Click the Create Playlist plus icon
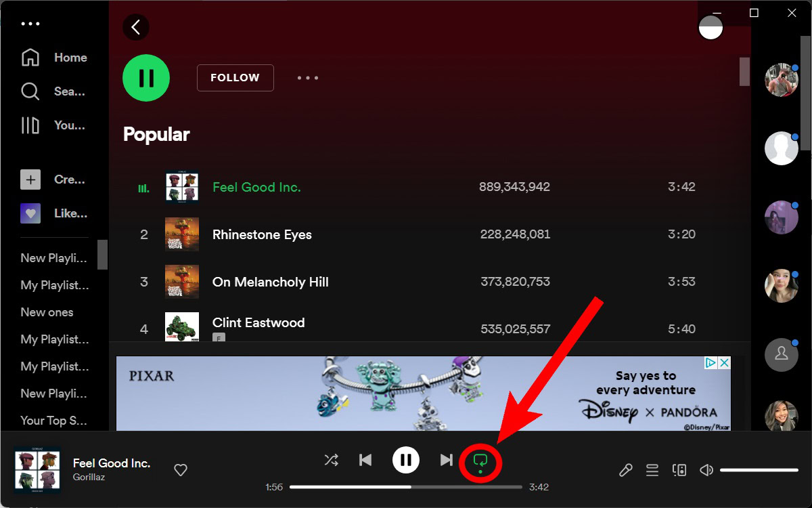 30,179
